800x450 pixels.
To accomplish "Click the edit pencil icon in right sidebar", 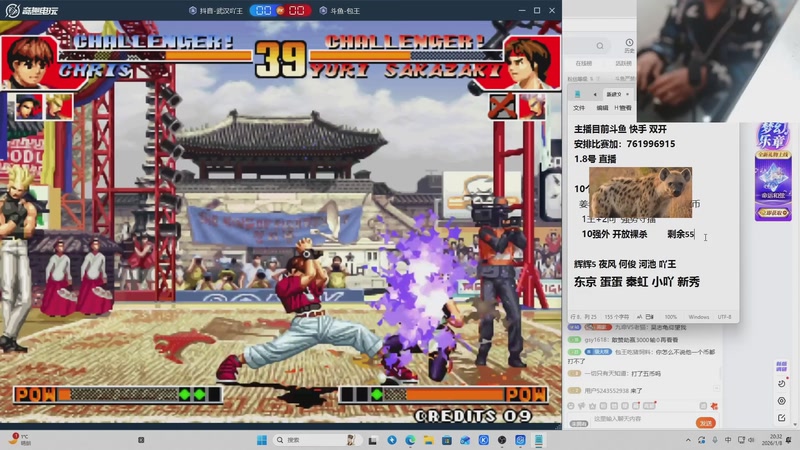I will click(782, 418).
